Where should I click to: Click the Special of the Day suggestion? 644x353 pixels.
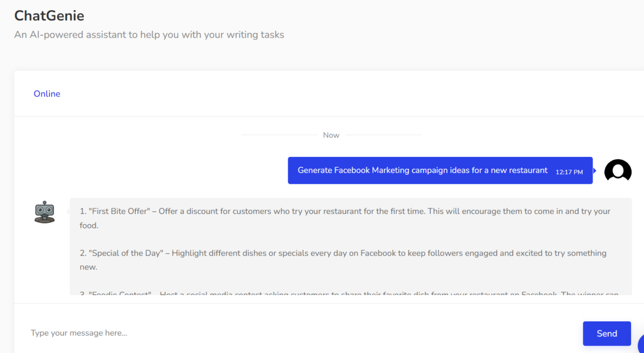[x=343, y=260]
